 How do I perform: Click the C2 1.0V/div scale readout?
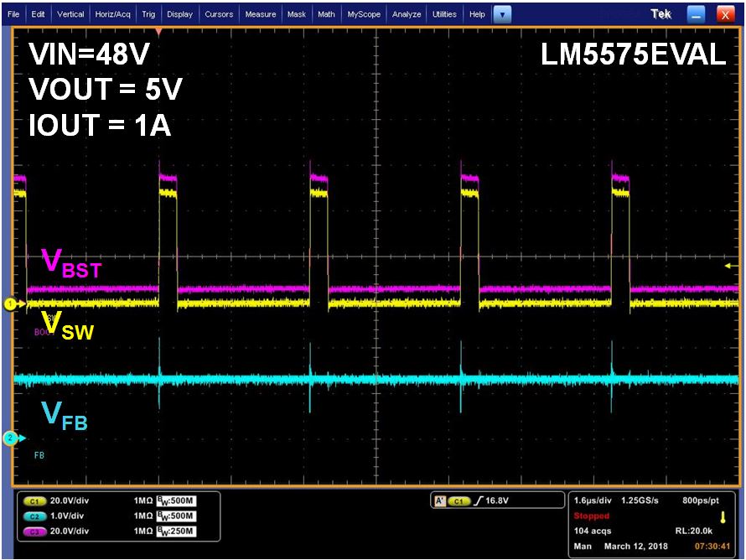tap(67, 516)
